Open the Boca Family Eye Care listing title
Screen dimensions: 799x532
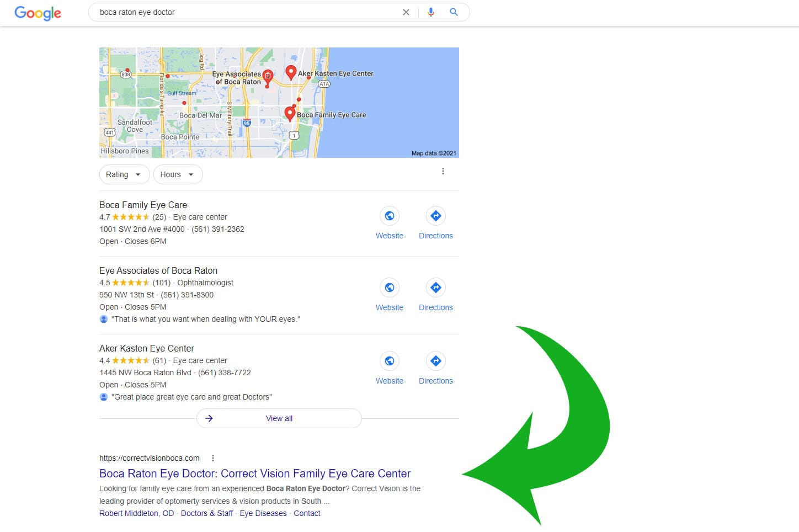pos(143,205)
